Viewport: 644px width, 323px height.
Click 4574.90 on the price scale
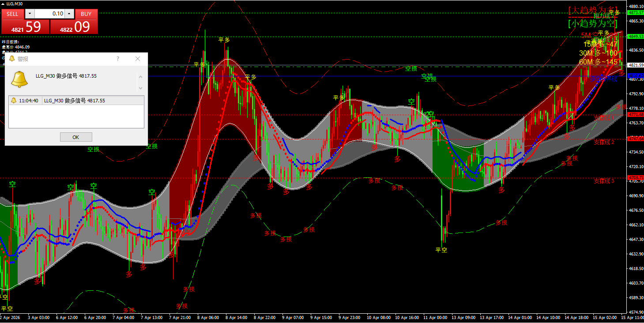[636, 312]
